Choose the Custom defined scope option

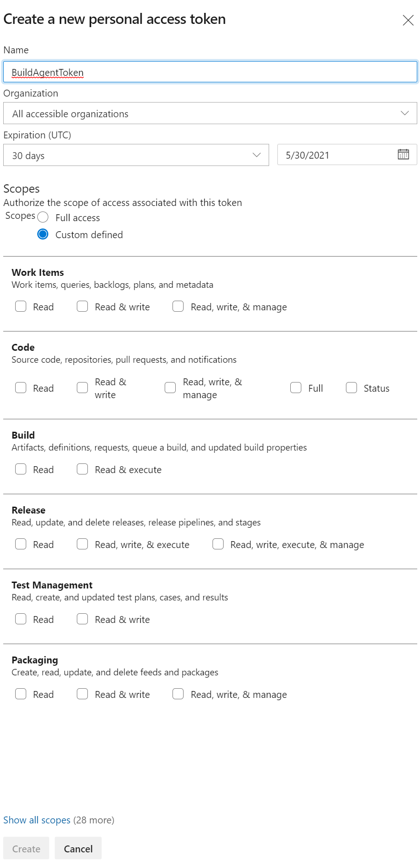point(43,234)
